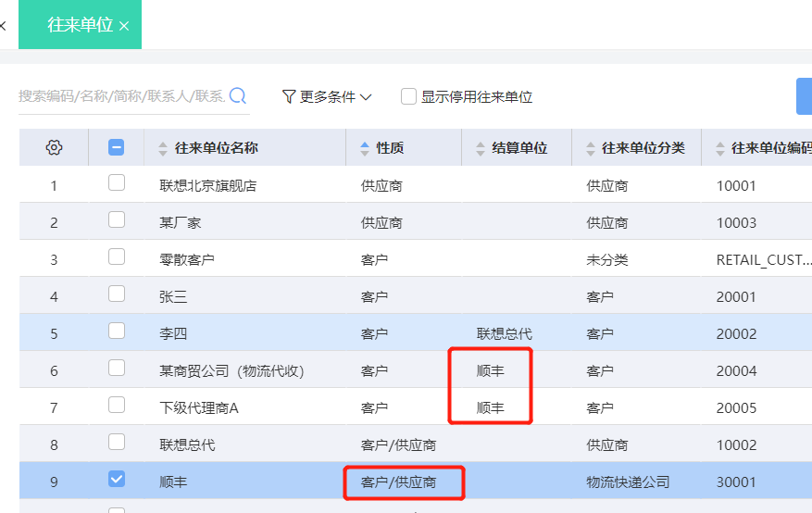Image resolution: width=812 pixels, height=513 pixels.
Task: Check the row for 某商贸公司
Action: click(117, 368)
